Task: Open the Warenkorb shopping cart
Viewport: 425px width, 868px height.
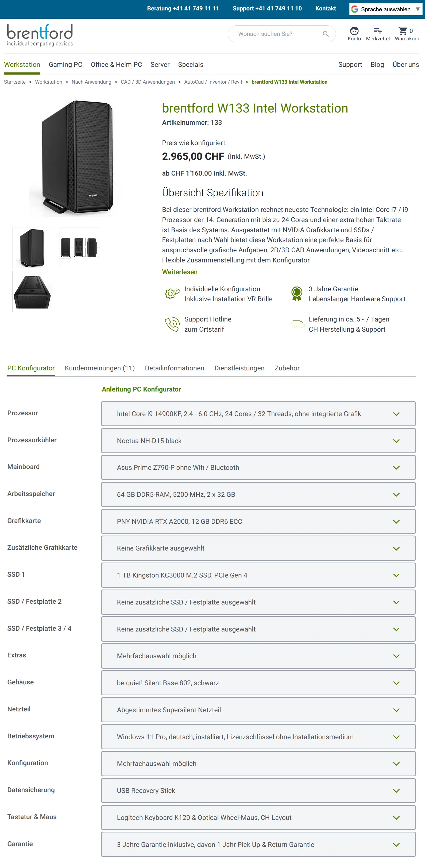Action: pos(403,31)
